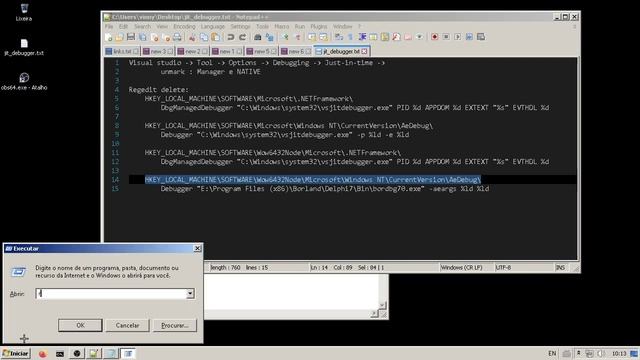The height and width of the screenshot is (360, 640).
Task: Open the Settings menu
Action: click(240, 27)
